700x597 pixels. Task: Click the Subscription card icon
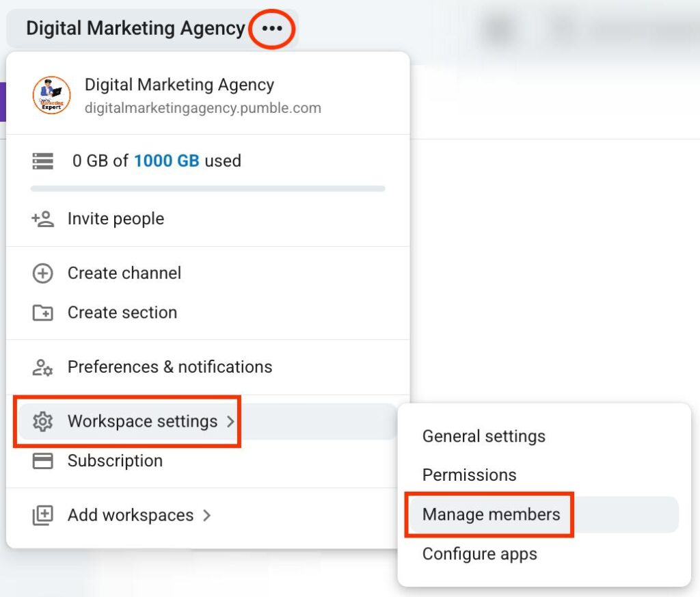coord(43,461)
